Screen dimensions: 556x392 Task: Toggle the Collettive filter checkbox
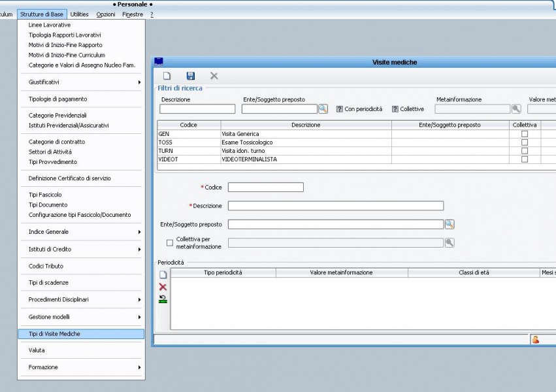click(395, 109)
